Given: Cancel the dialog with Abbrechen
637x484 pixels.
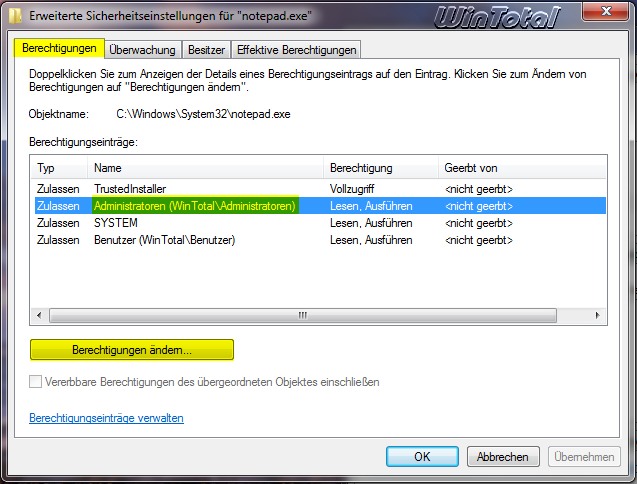Looking at the screenshot, I should tap(503, 457).
